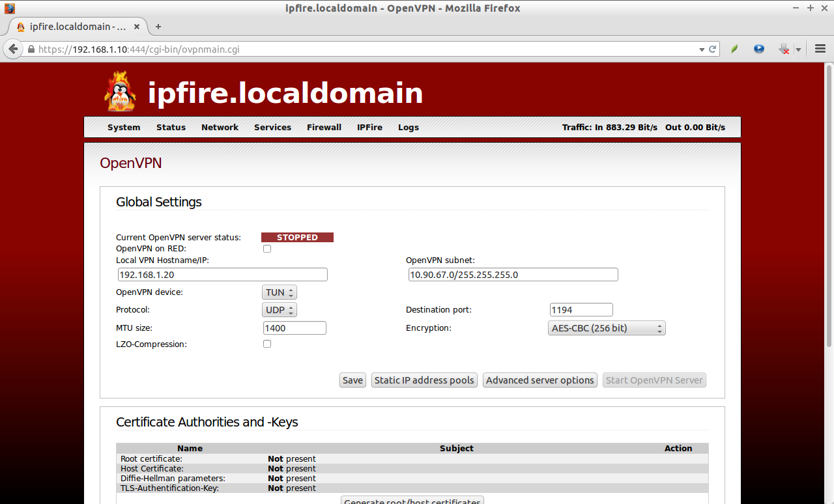Open the Encryption AES-CBC dropdown
The image size is (834, 504).
(607, 328)
